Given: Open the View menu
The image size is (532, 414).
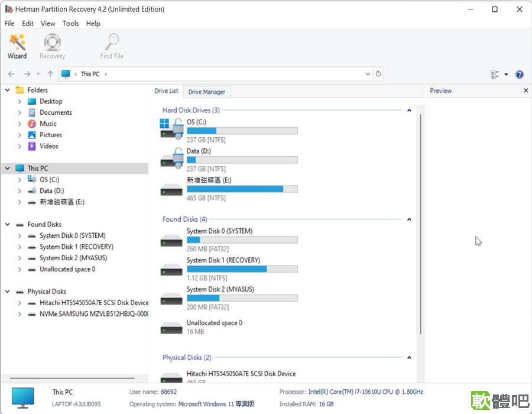Looking at the screenshot, I should point(48,24).
